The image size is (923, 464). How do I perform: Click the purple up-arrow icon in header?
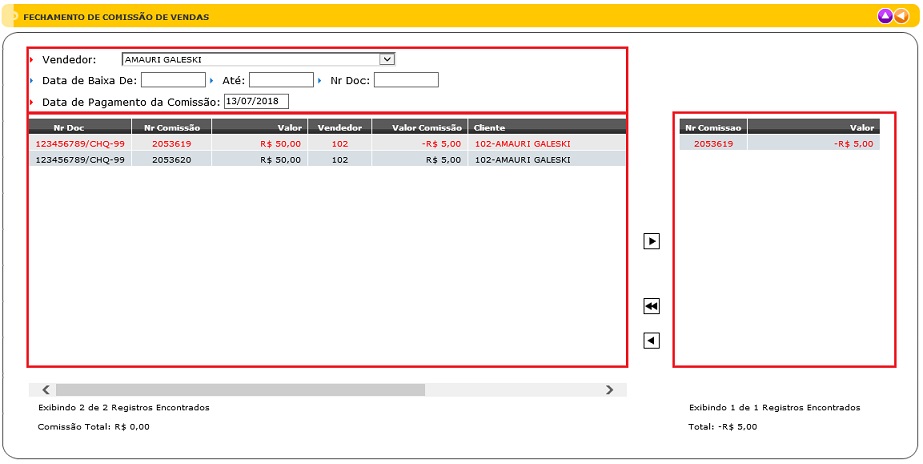pyautogui.click(x=884, y=16)
